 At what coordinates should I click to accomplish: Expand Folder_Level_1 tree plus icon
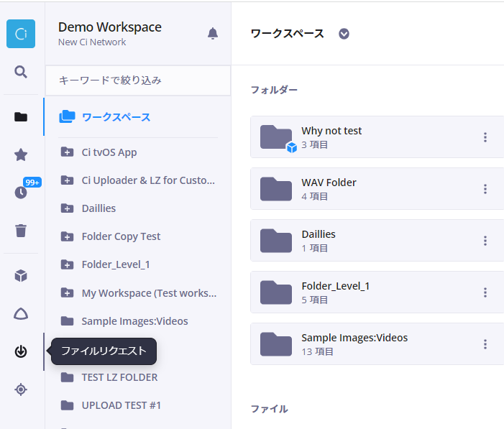pos(67,264)
